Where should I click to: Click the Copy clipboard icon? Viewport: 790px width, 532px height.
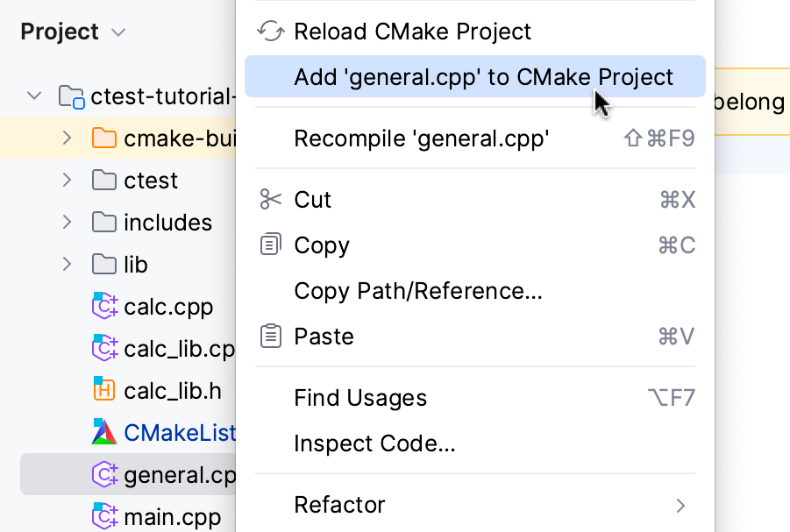pos(271,245)
